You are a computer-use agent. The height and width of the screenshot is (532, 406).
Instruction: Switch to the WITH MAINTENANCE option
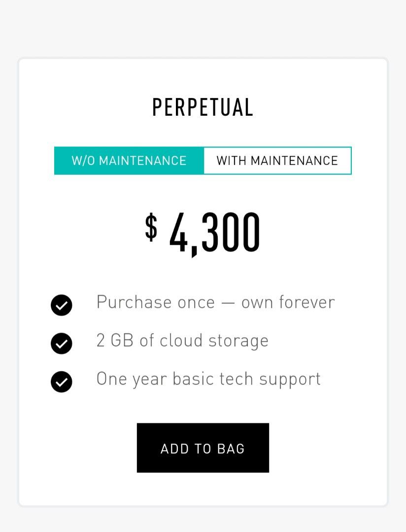click(x=277, y=161)
